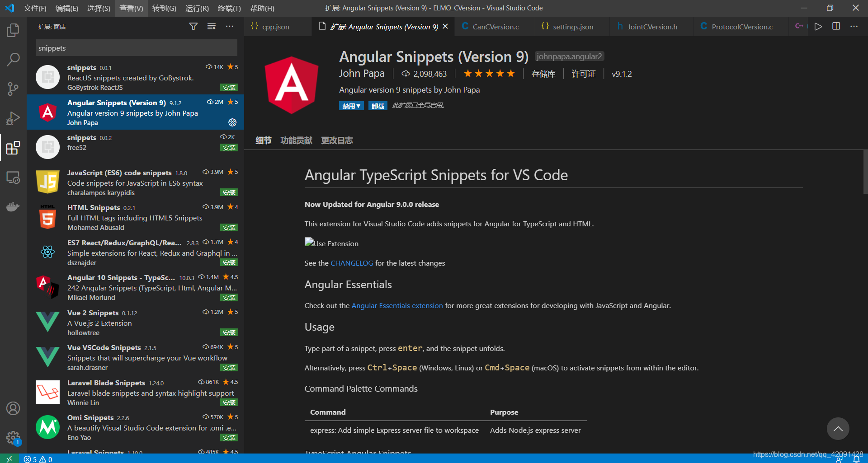Screen dimensions: 868x463
Task: Click the Run triangle in editor toolbar
Action: 818,26
